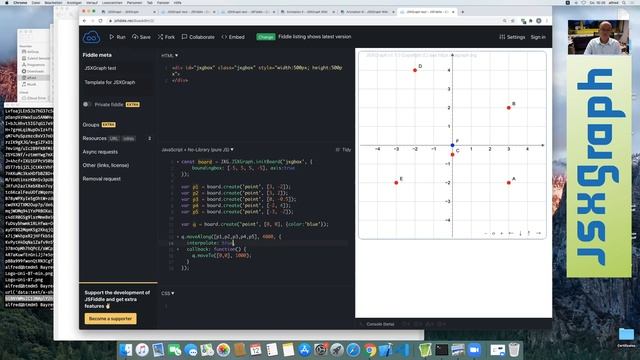This screenshot has width=640, height=360.
Task: Toggle the Private fiddle switch
Action: (87, 104)
